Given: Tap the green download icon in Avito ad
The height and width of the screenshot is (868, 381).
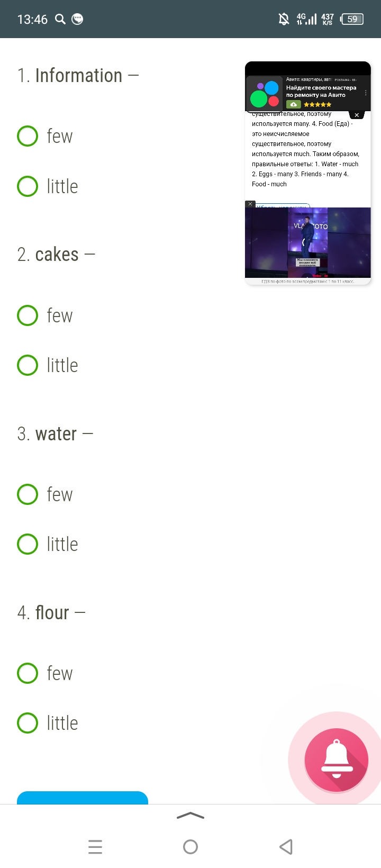Looking at the screenshot, I should (294, 104).
